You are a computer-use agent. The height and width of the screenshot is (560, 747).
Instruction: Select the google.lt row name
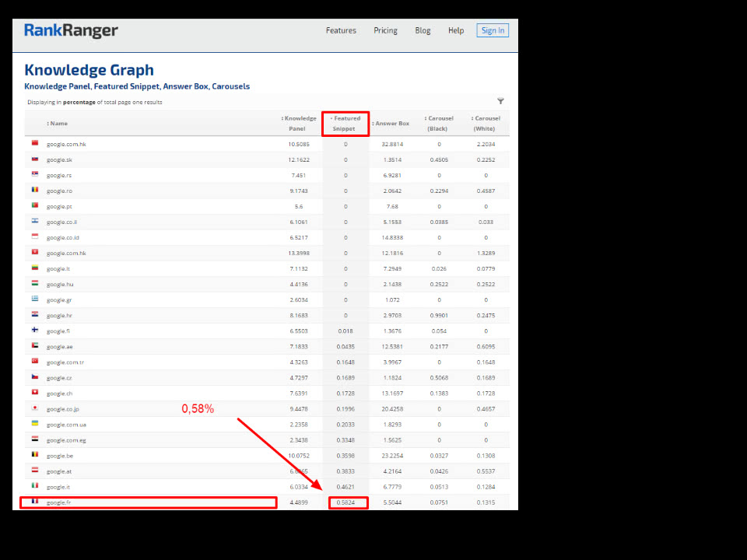point(58,268)
